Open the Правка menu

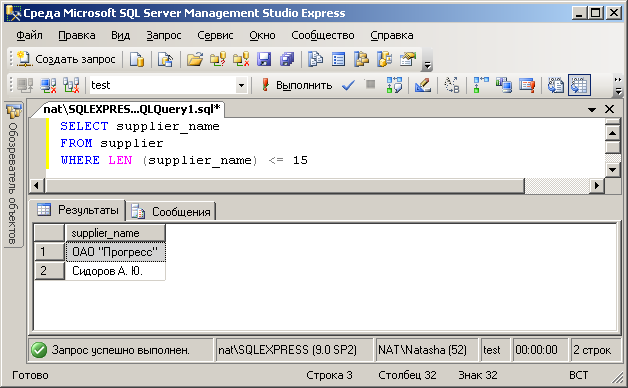point(77,35)
